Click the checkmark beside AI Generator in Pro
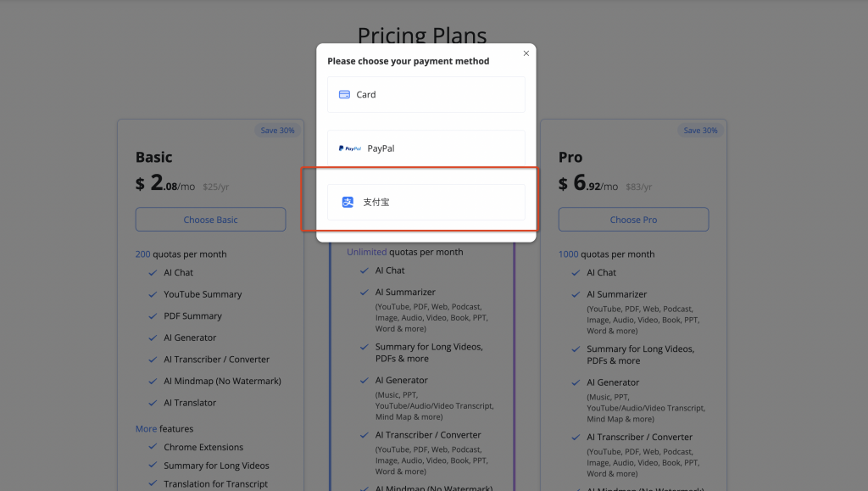The width and height of the screenshot is (868, 491). point(576,382)
